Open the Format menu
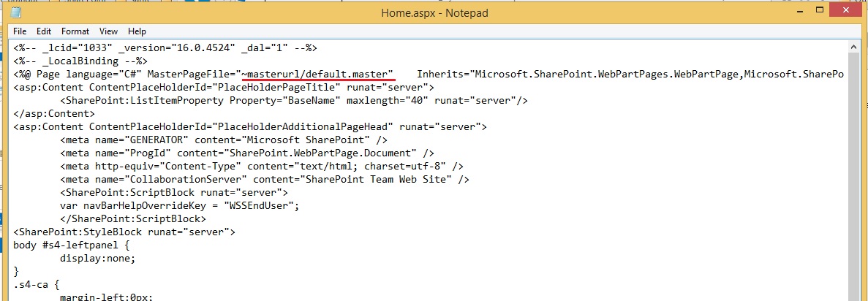Screen dimensions: 868x301 (75, 31)
